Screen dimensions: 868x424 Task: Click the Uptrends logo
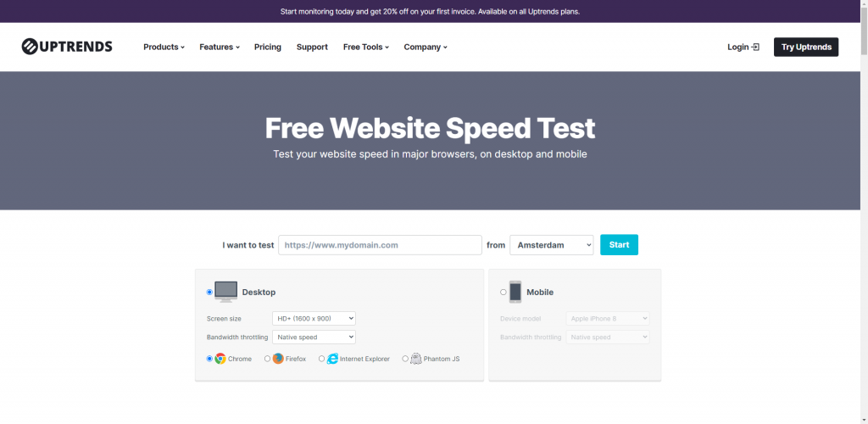pos(67,47)
